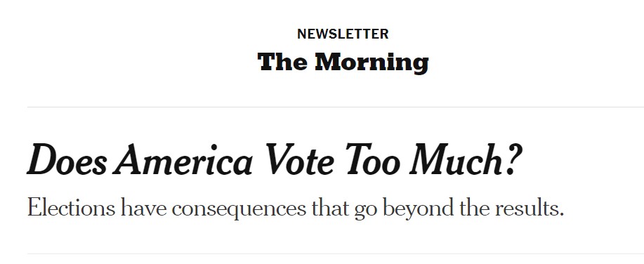
Task: Click the word "Does" in the headline
Action: coord(66,161)
